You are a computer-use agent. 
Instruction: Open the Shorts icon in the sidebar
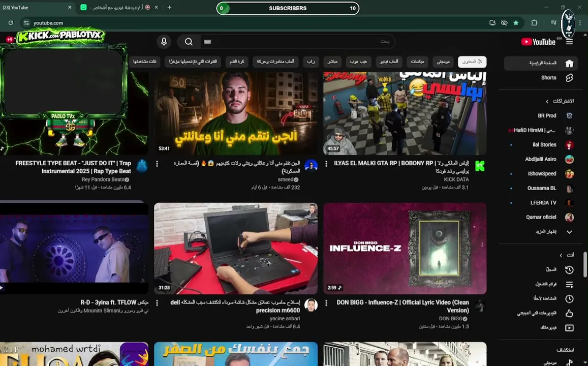(x=569, y=78)
